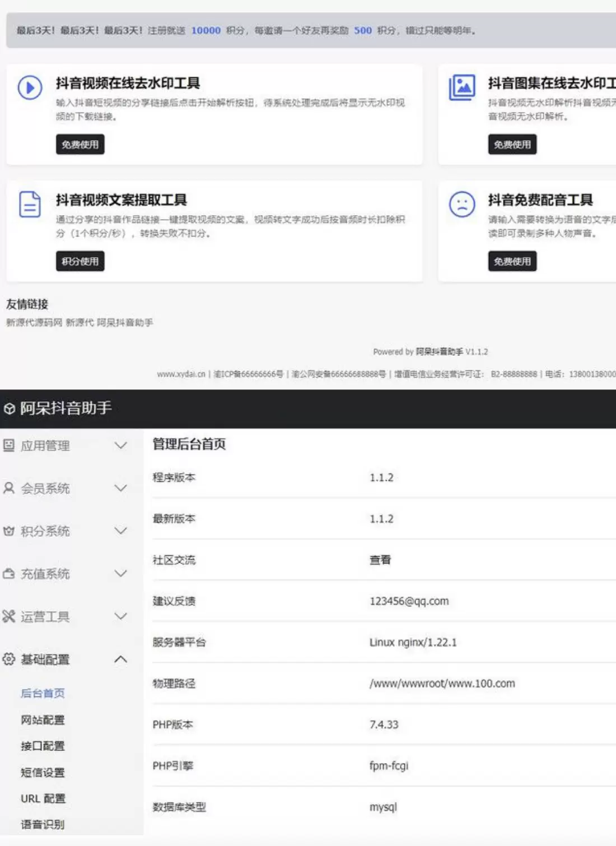The image size is (616, 846).
Task: Click the 应用管理 sidebar icon
Action: click(9, 445)
